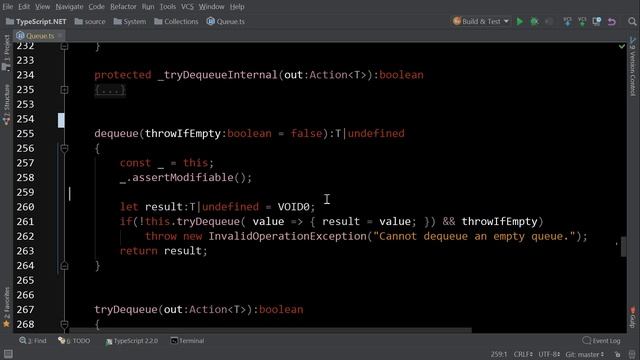The width and height of the screenshot is (640, 360).
Task: Open the Structure tool window
Action: click(x=6, y=104)
